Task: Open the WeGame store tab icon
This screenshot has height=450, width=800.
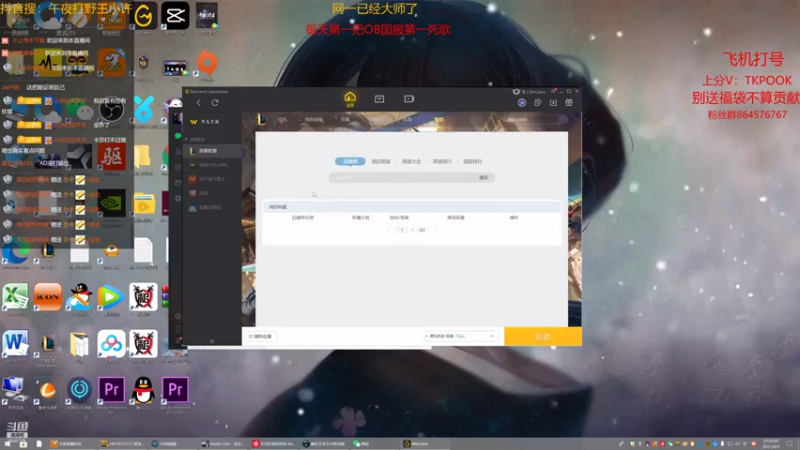Action: (379, 99)
